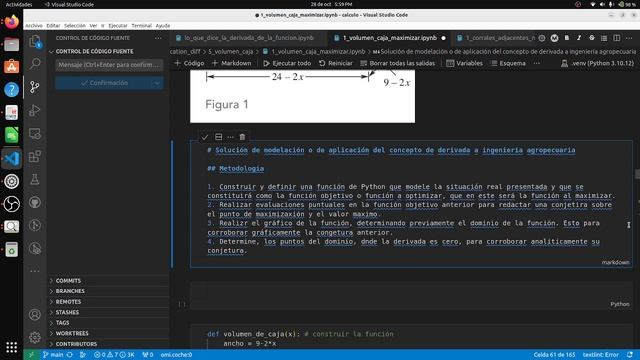This screenshot has width=640, height=360.
Task: Select kernel .venv (Python 3.10.12)
Action: pyautogui.click(x=598, y=63)
